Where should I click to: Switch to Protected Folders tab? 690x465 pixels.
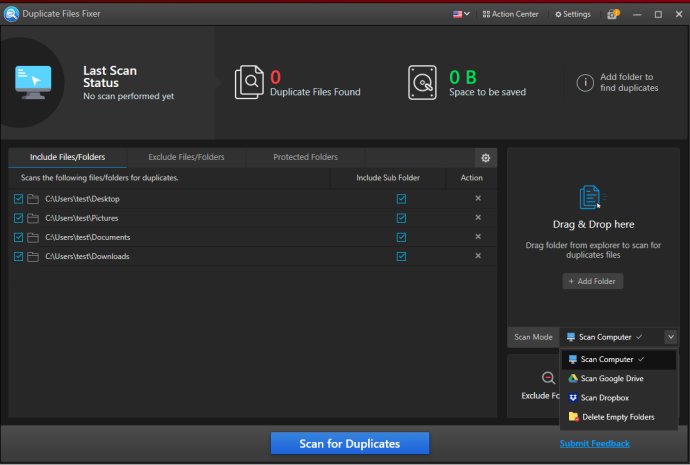305,157
